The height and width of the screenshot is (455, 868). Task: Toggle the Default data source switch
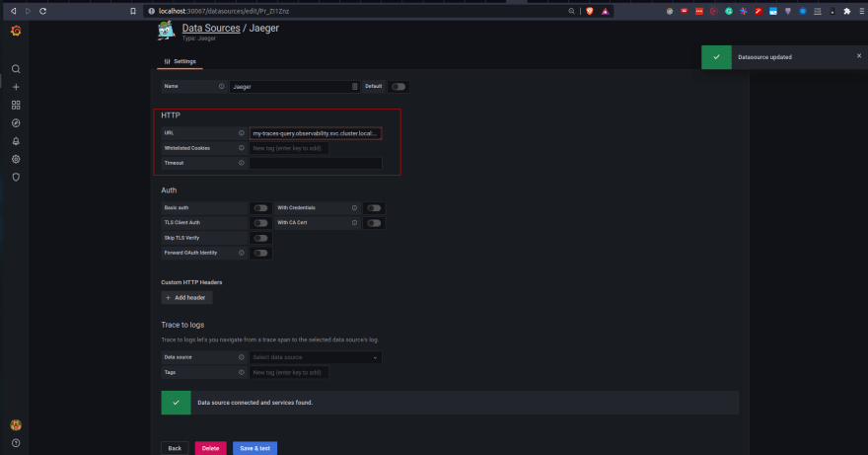(398, 87)
